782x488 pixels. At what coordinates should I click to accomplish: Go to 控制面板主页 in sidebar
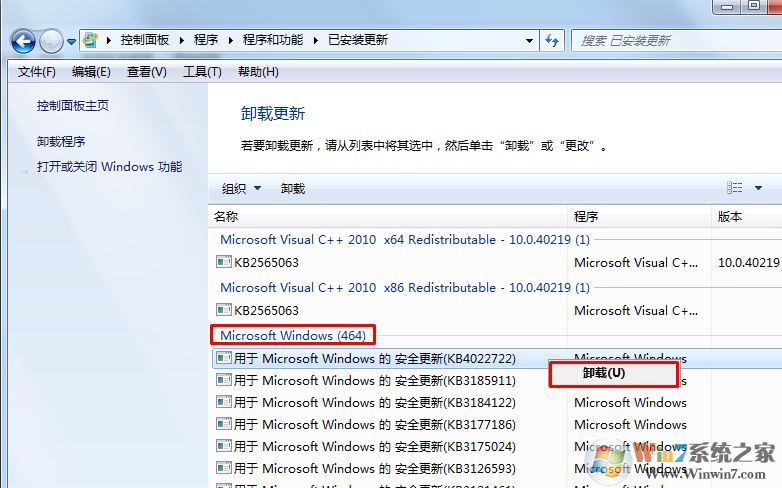[x=73, y=106]
